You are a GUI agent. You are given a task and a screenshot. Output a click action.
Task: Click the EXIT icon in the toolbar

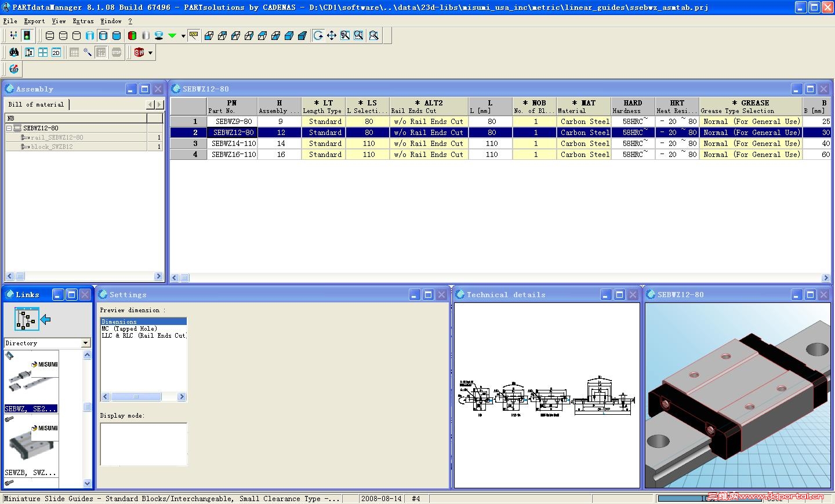click(x=14, y=69)
